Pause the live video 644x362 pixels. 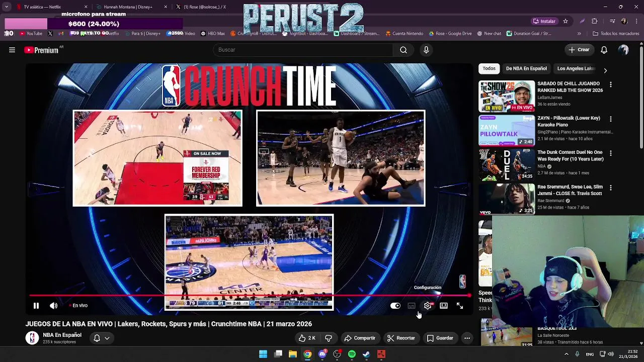(36, 305)
